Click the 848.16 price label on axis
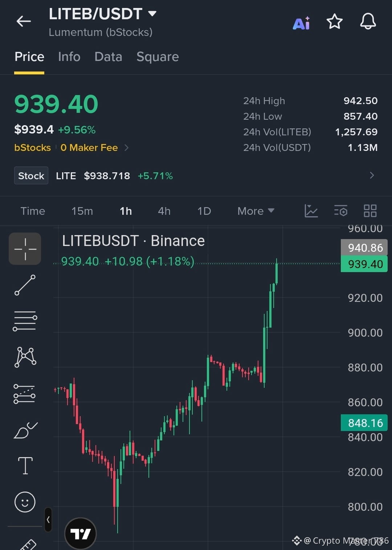 (364, 423)
